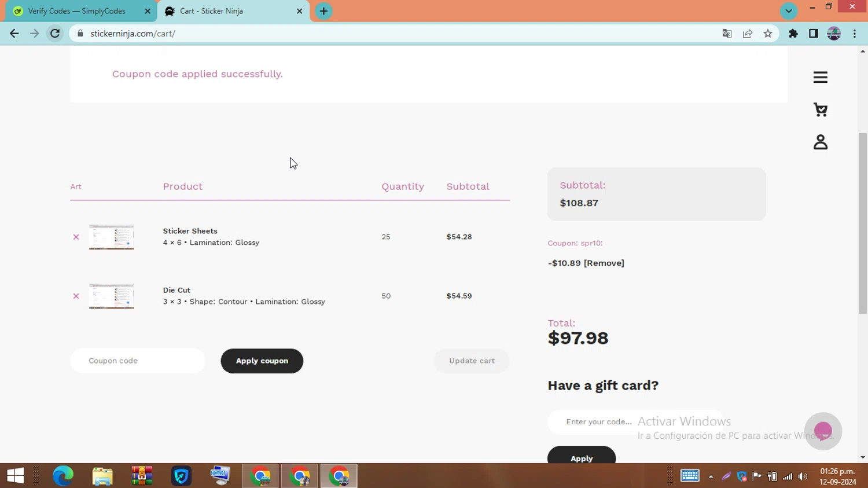Screen dimensions: 868x488
Task: Open Chrome three-dot menu
Action: 855,34
